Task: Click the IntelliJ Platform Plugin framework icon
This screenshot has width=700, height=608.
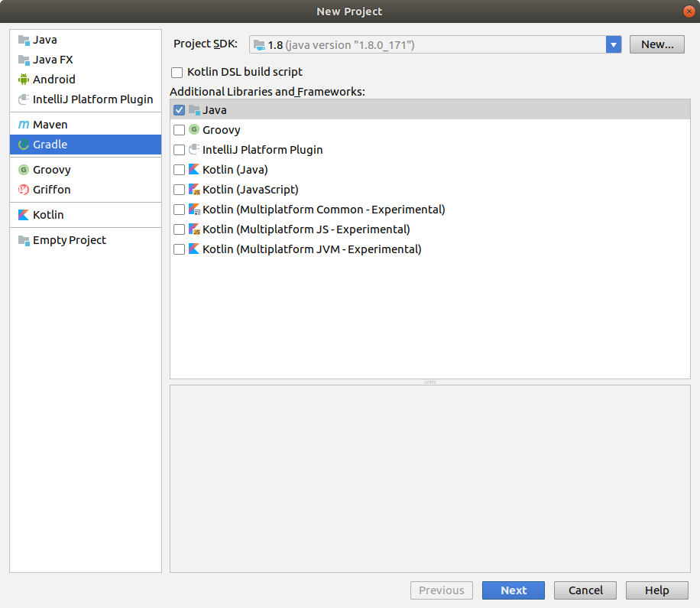Action: click(x=194, y=150)
